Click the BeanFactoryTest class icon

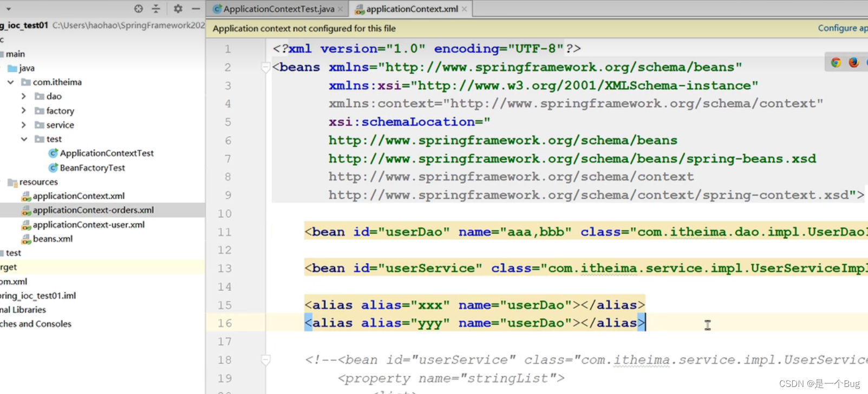coord(53,168)
